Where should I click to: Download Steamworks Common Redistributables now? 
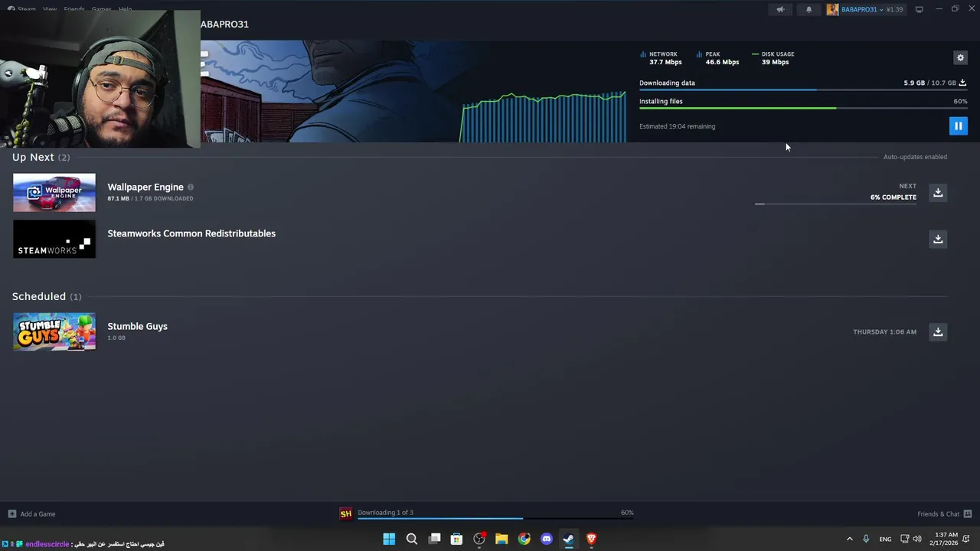(x=938, y=240)
